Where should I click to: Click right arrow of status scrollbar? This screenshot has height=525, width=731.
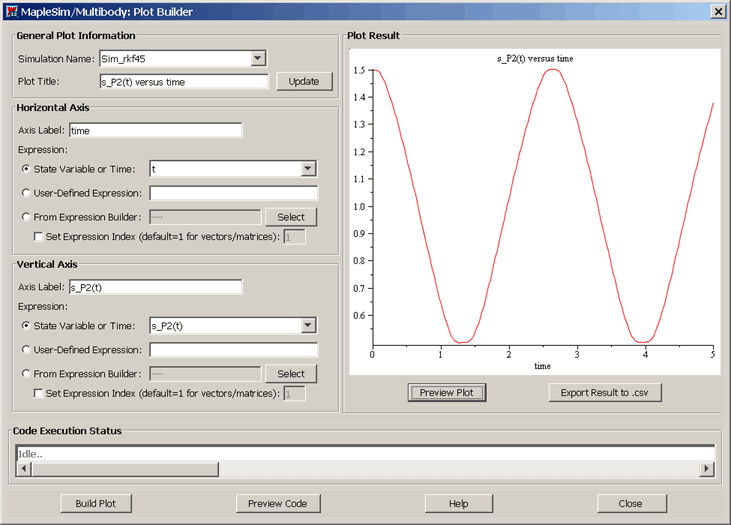[707, 469]
